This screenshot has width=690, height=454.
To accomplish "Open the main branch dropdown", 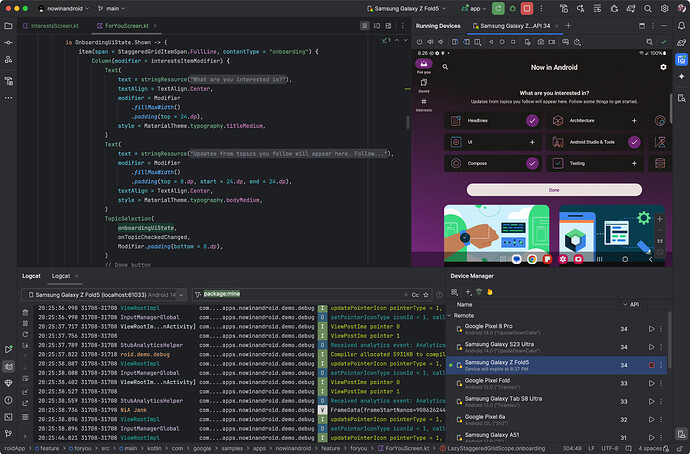I will 112,8.
